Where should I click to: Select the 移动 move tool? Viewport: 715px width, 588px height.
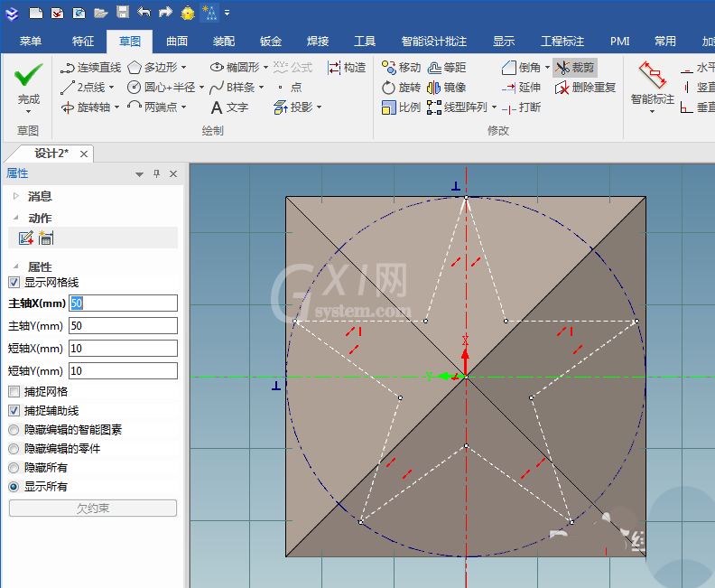click(x=401, y=68)
